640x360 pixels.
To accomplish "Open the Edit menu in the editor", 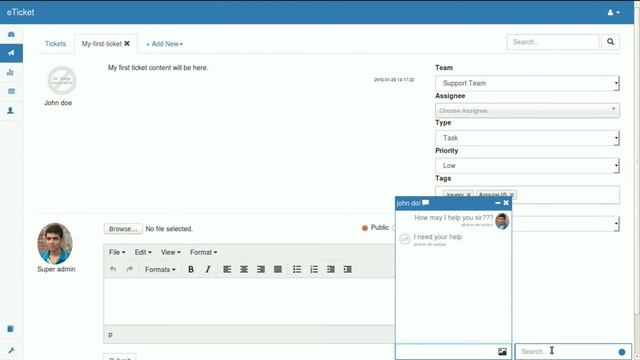I will point(143,252).
